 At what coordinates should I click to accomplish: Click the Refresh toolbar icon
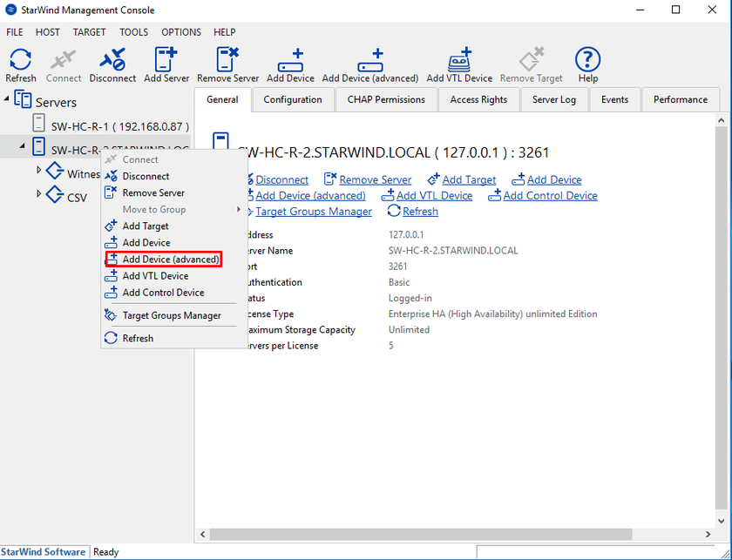(x=20, y=58)
